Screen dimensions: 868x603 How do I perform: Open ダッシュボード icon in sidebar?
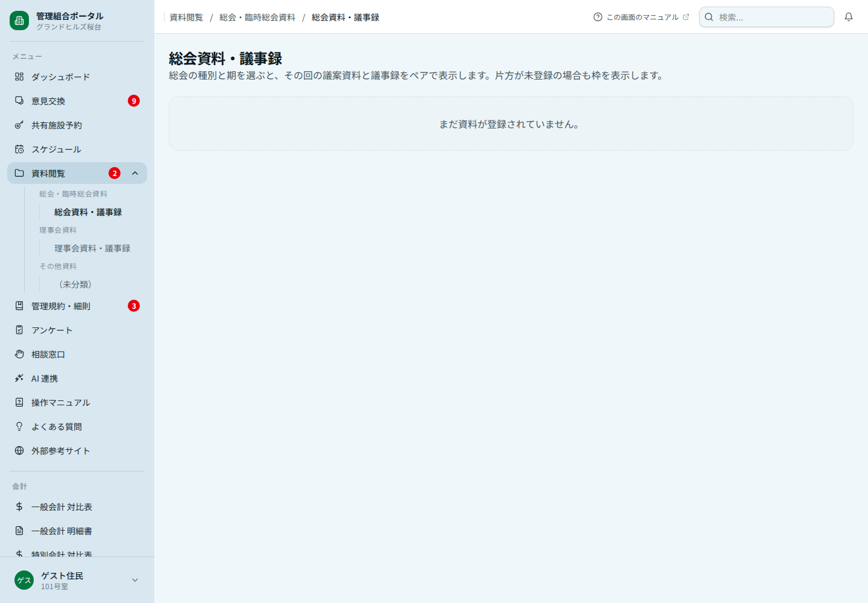(x=19, y=77)
